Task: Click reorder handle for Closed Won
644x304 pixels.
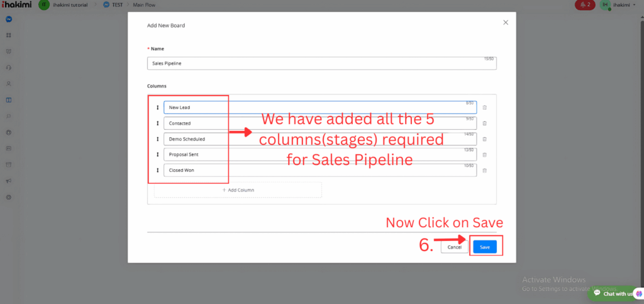Action: point(157,170)
